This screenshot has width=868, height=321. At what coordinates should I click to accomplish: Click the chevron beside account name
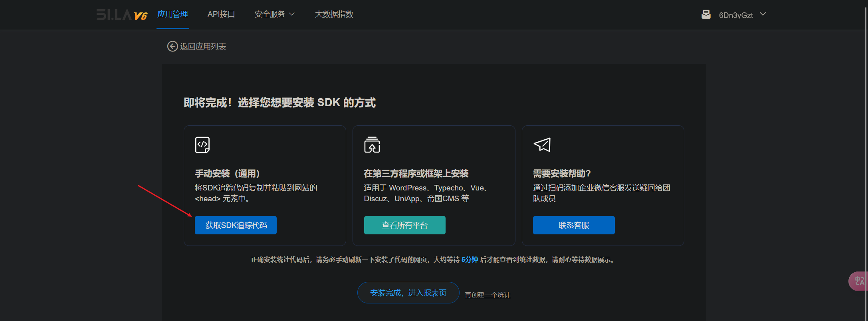[x=763, y=14]
